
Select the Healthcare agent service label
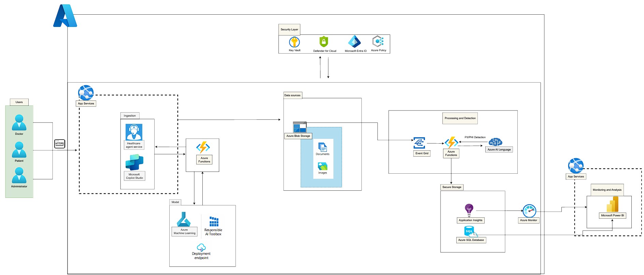134,145
